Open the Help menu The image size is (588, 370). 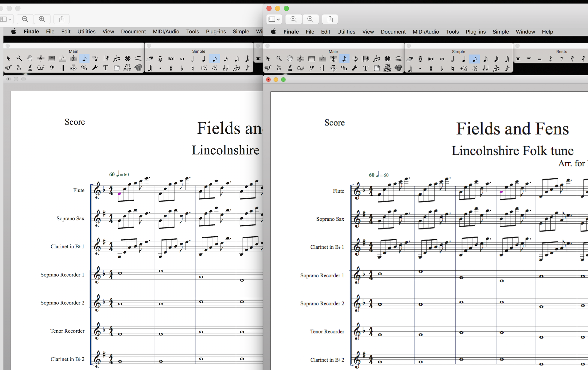coord(547,32)
